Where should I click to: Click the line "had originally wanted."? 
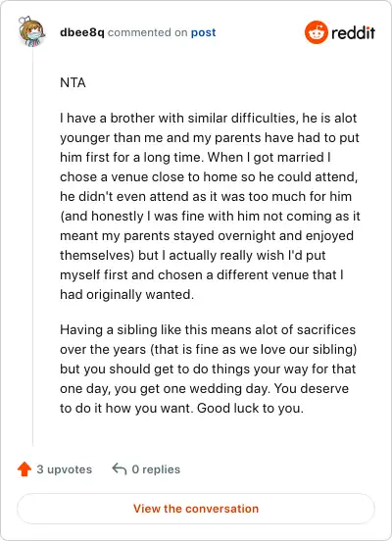point(127,295)
